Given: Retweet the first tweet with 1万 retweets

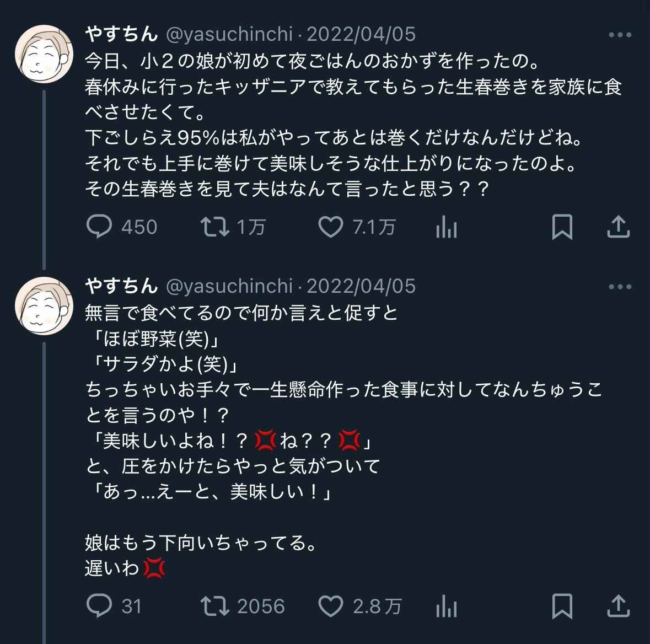Looking at the screenshot, I should (216, 227).
